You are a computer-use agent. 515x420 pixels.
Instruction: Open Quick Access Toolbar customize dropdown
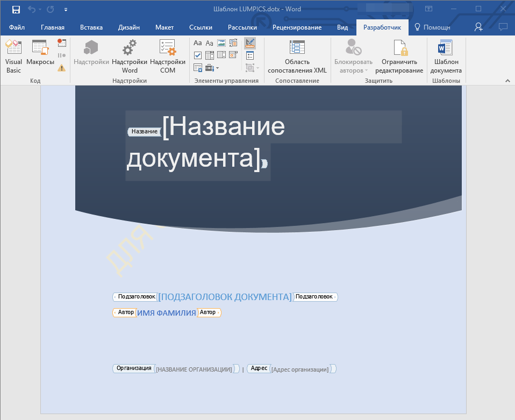(x=66, y=9)
